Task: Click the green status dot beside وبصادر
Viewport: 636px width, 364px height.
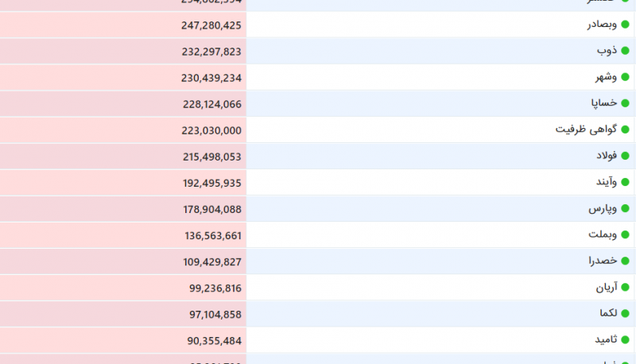Action: pyautogui.click(x=623, y=25)
